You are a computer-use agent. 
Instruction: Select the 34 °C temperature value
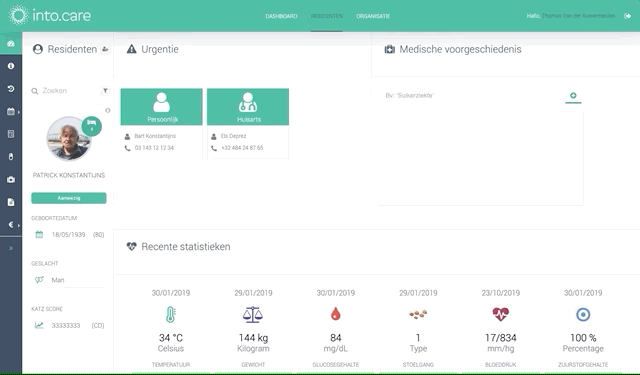tap(171, 338)
